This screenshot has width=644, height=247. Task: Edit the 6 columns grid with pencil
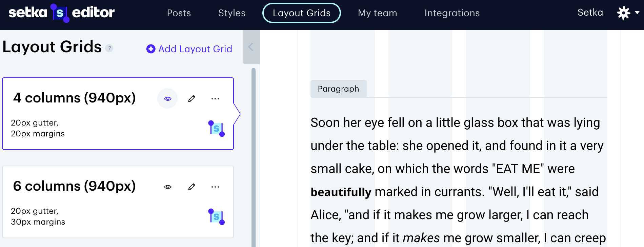click(192, 187)
